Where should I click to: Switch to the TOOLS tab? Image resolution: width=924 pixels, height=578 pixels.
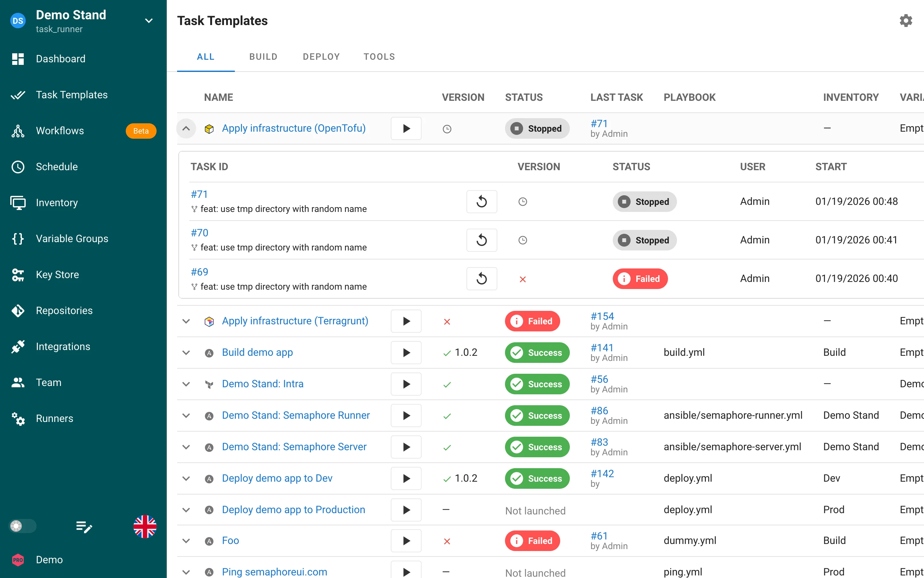[x=379, y=57]
